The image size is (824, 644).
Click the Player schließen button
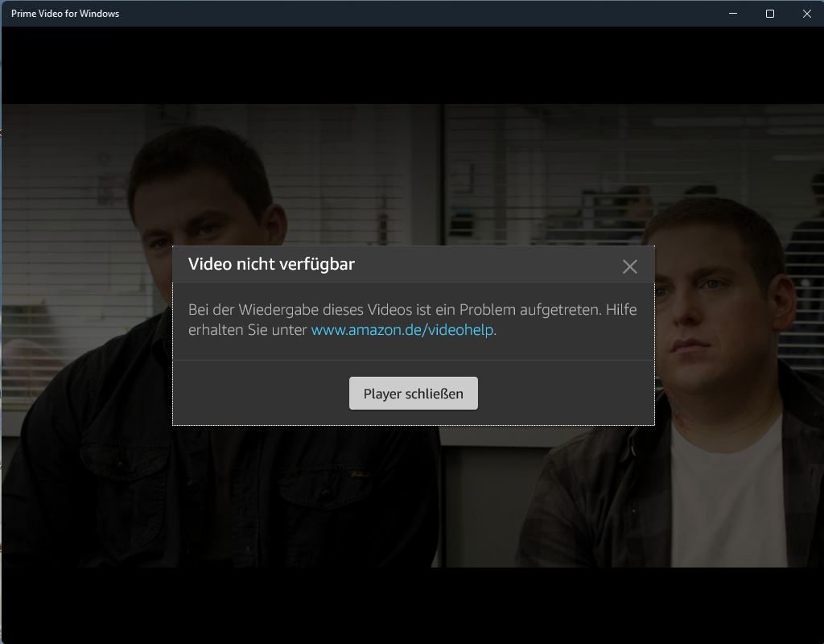[413, 393]
